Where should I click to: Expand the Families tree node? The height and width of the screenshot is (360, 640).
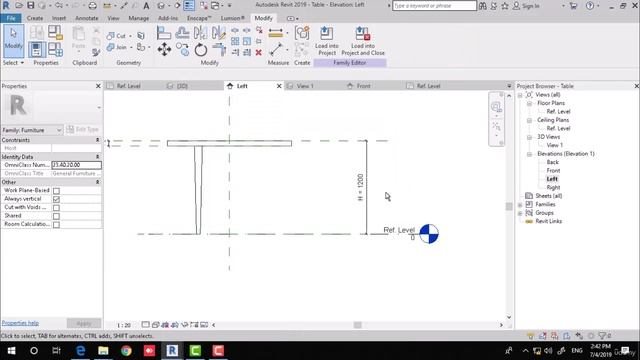520,204
